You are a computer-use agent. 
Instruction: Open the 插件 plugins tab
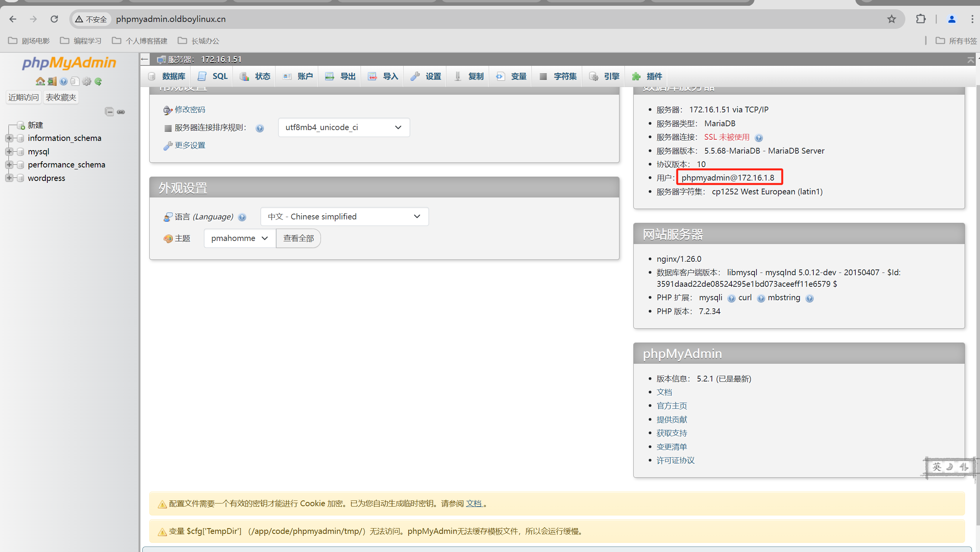647,76
